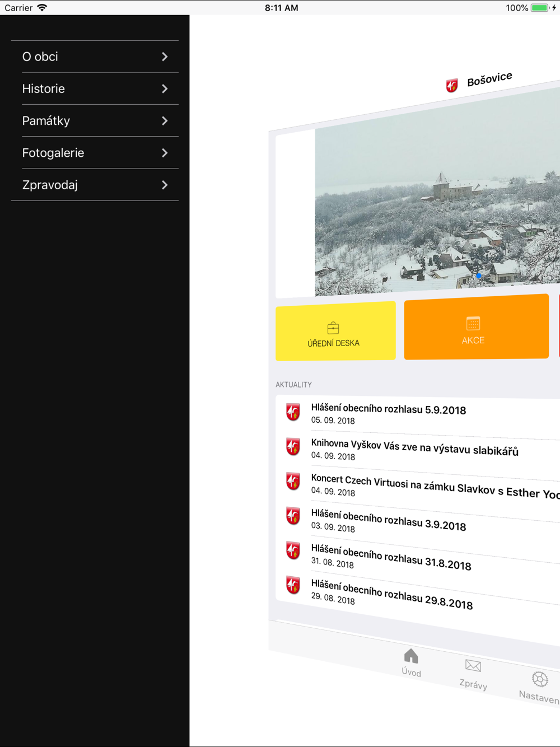Switch to the Úvod home tab
This screenshot has width=560, height=747.
tap(411, 663)
